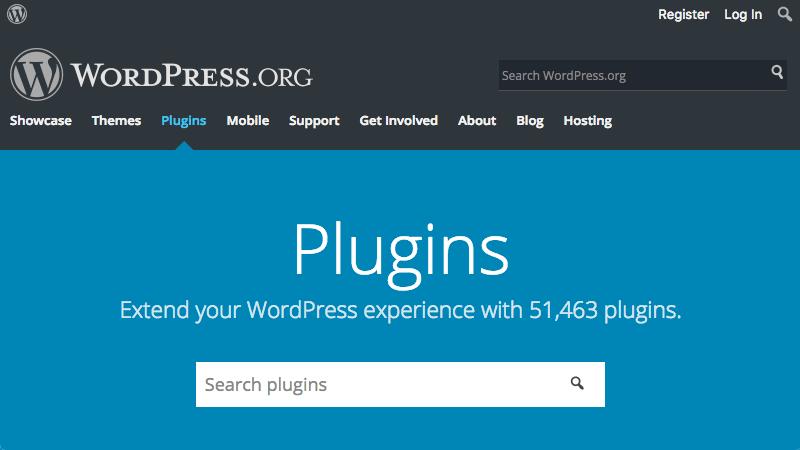Open the Blog from navigation
This screenshot has width=800, height=450.
[x=530, y=120]
